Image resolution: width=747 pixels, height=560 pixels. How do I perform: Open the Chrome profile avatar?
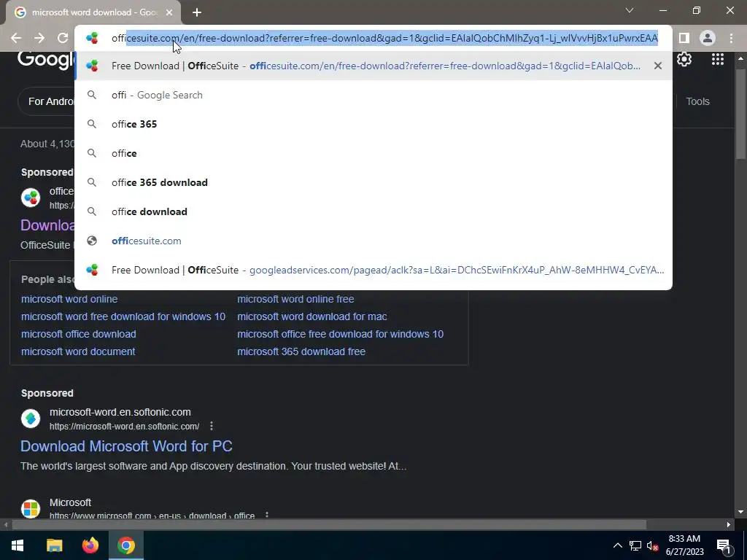[708, 38]
